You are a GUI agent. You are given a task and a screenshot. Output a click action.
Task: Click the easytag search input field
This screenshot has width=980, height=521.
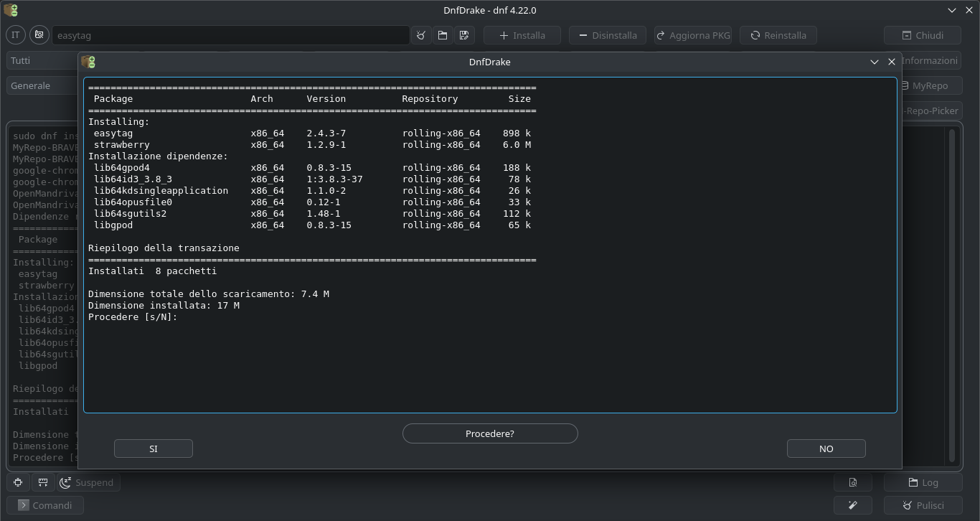[x=230, y=35]
